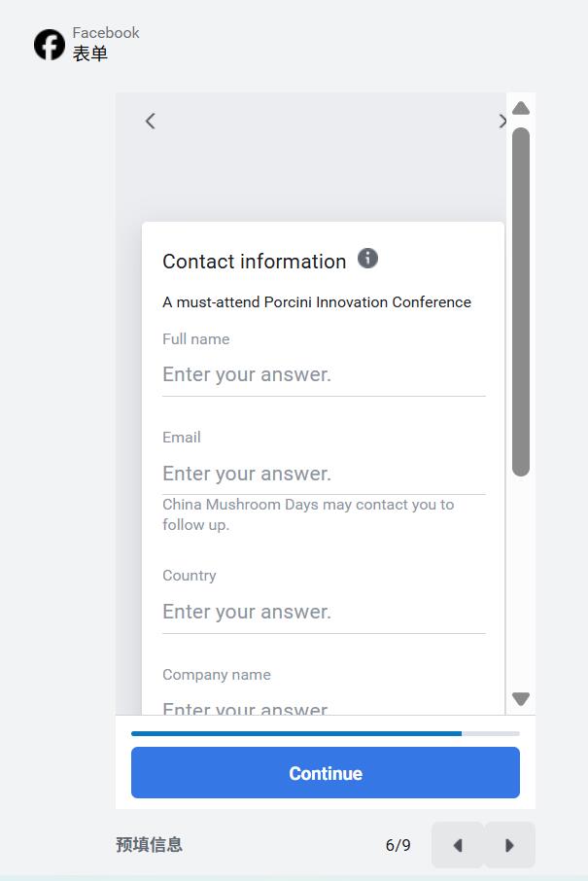Advance using the right chevron in preview
Image resolution: width=588 pixels, height=881 pixels.
tap(502, 122)
